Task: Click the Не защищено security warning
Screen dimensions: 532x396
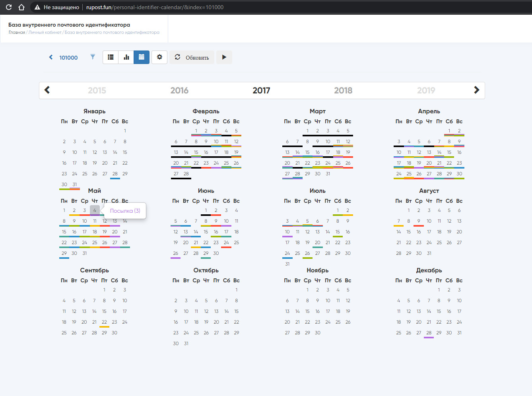Action: [x=57, y=7]
